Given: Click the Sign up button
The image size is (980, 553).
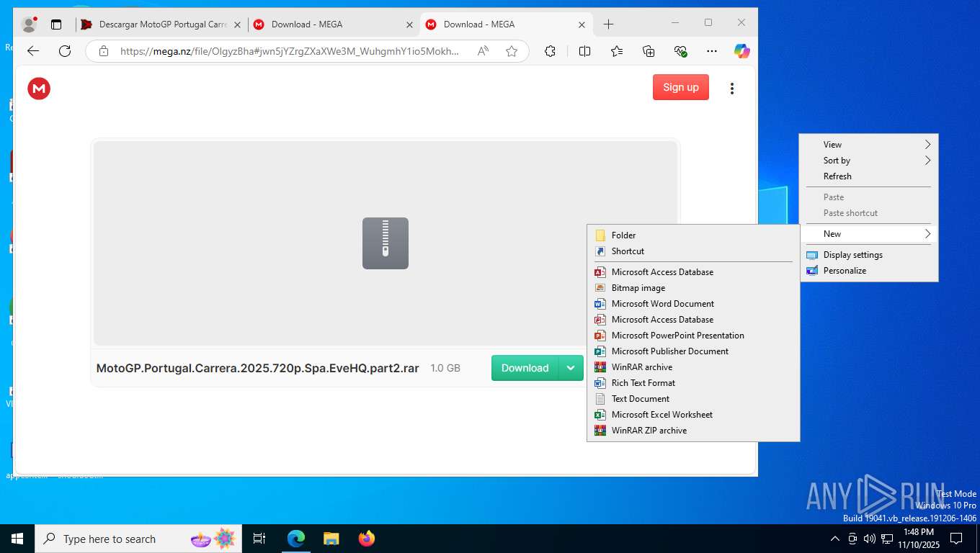Looking at the screenshot, I should coord(681,87).
